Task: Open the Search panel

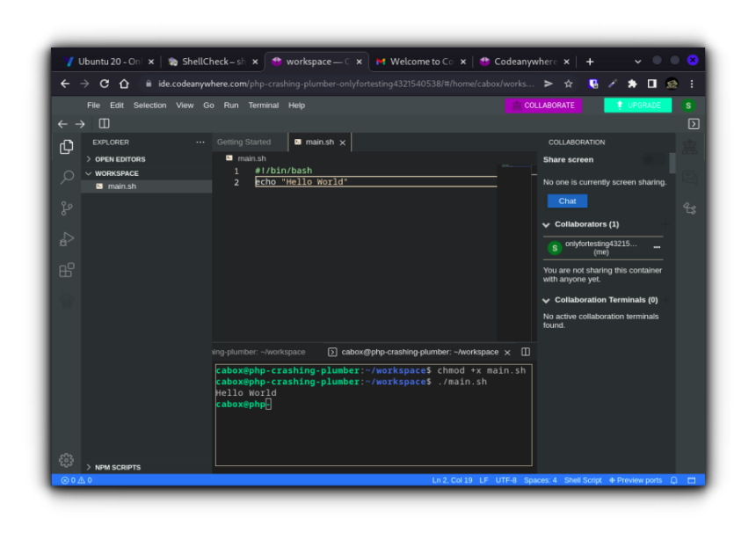Action: (x=66, y=178)
